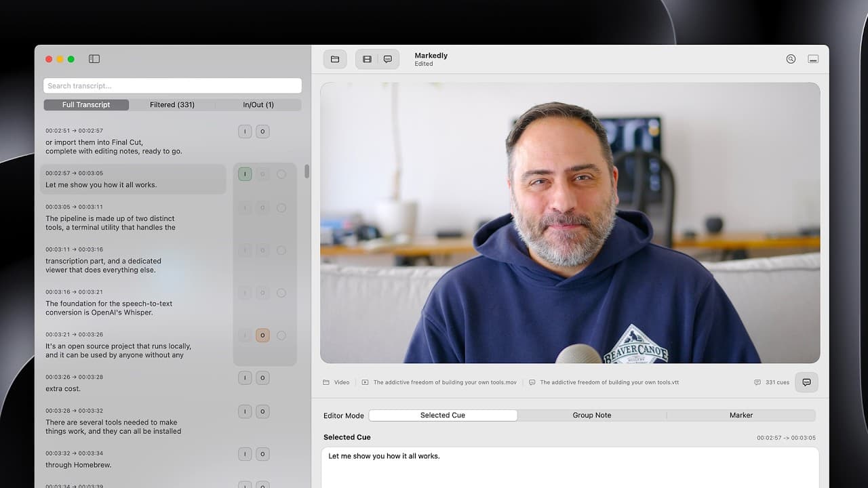The height and width of the screenshot is (488, 868).
Task: Set In point on "There are several tools" cue
Action: 245,411
